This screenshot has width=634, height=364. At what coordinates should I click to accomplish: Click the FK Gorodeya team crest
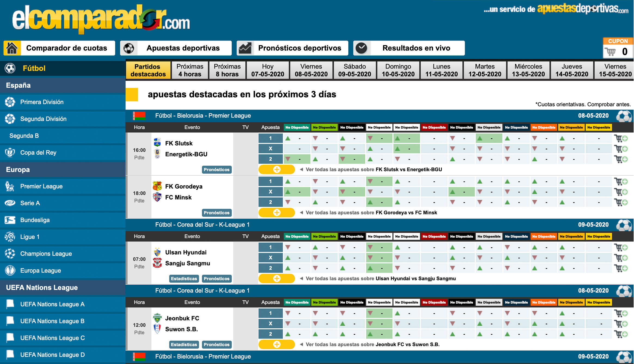(x=157, y=186)
